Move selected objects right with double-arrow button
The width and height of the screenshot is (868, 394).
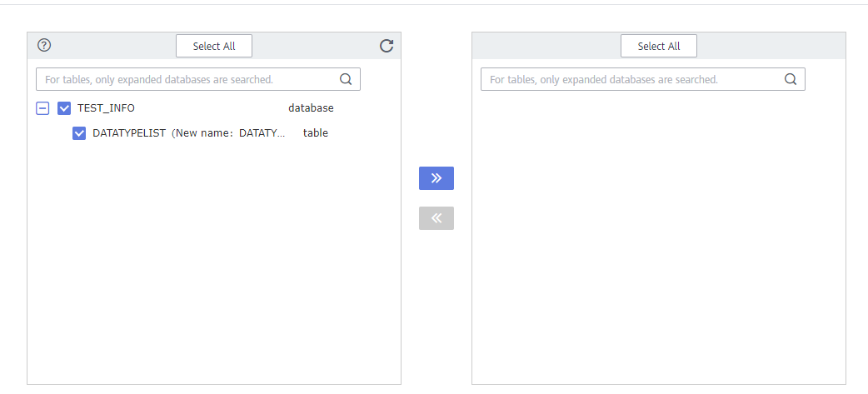(436, 178)
